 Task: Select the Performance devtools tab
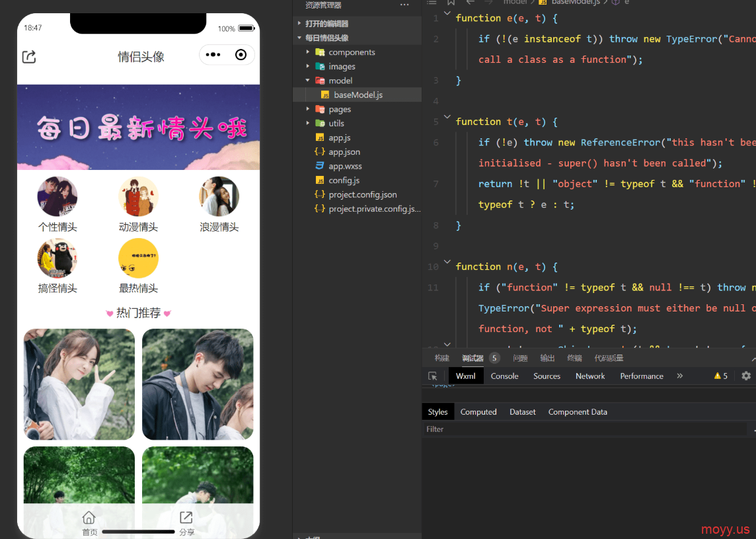pyautogui.click(x=642, y=376)
